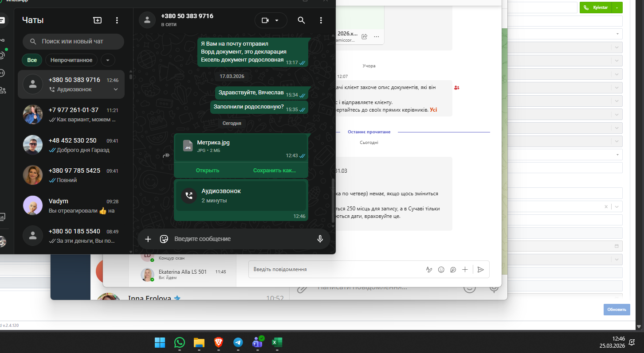Open Brave browser from the taskbar
This screenshot has height=353, width=644.
pos(219,342)
